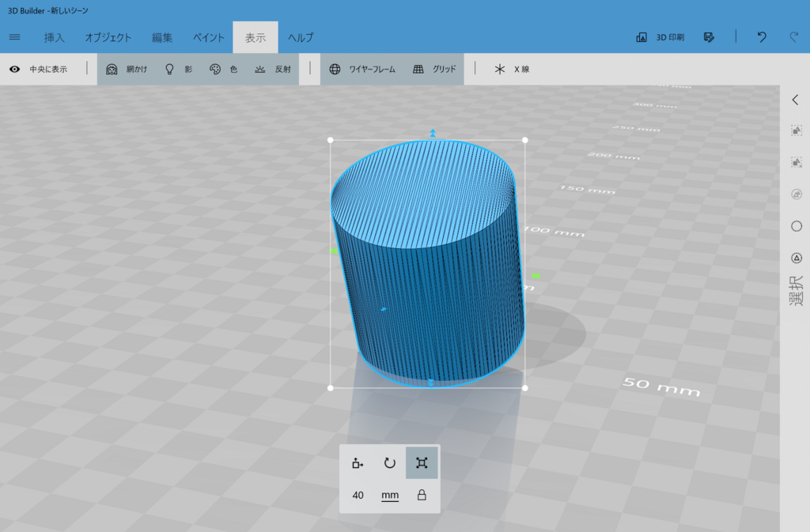The image size is (810, 532).
Task: Undo the last action
Action: pos(762,37)
